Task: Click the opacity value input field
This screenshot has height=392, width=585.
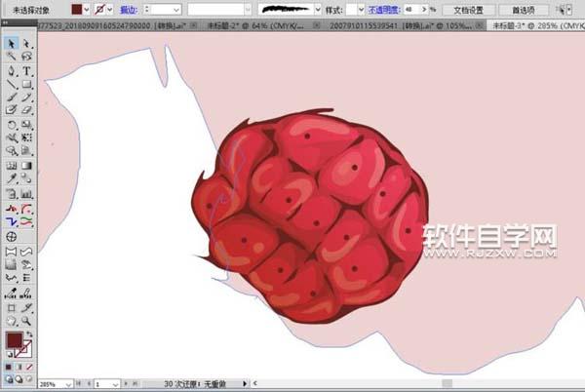Action: (411, 10)
